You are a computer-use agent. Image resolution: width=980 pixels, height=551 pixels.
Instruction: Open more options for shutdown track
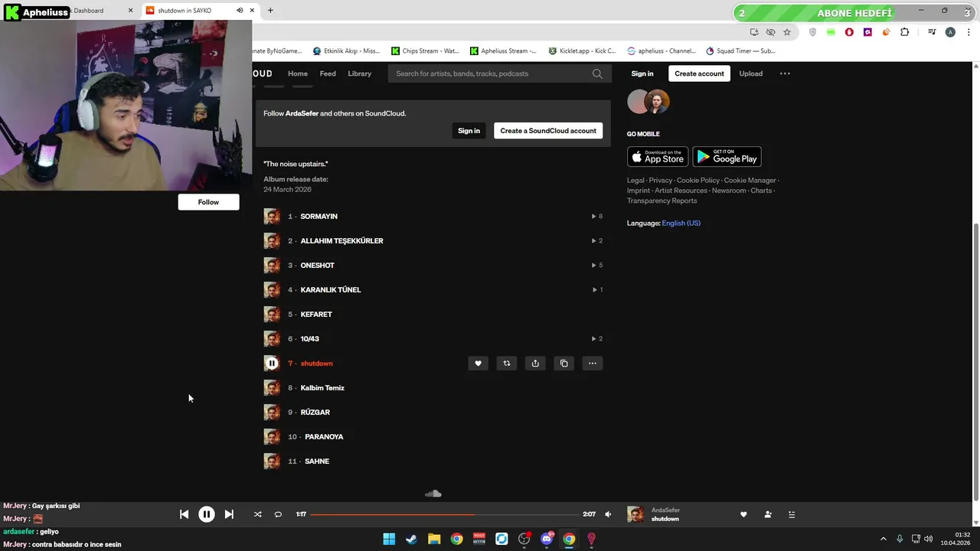(x=593, y=364)
